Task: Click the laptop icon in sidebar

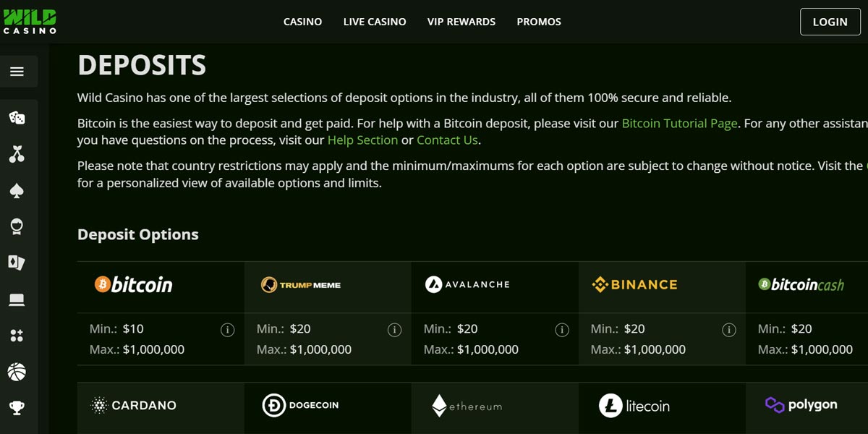Action: pyautogui.click(x=17, y=299)
